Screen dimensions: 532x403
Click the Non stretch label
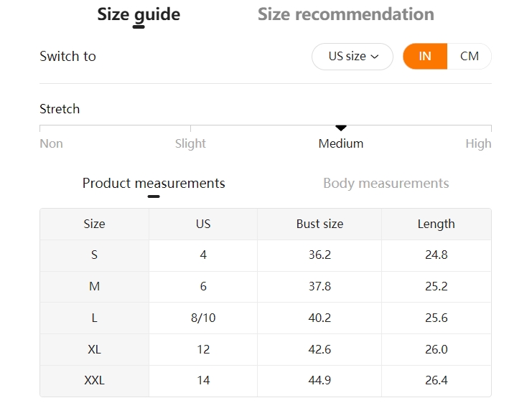coord(51,143)
